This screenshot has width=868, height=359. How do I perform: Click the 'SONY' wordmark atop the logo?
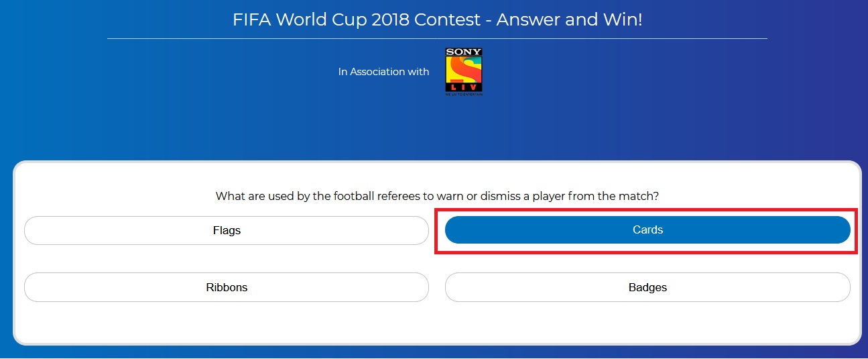[x=464, y=52]
